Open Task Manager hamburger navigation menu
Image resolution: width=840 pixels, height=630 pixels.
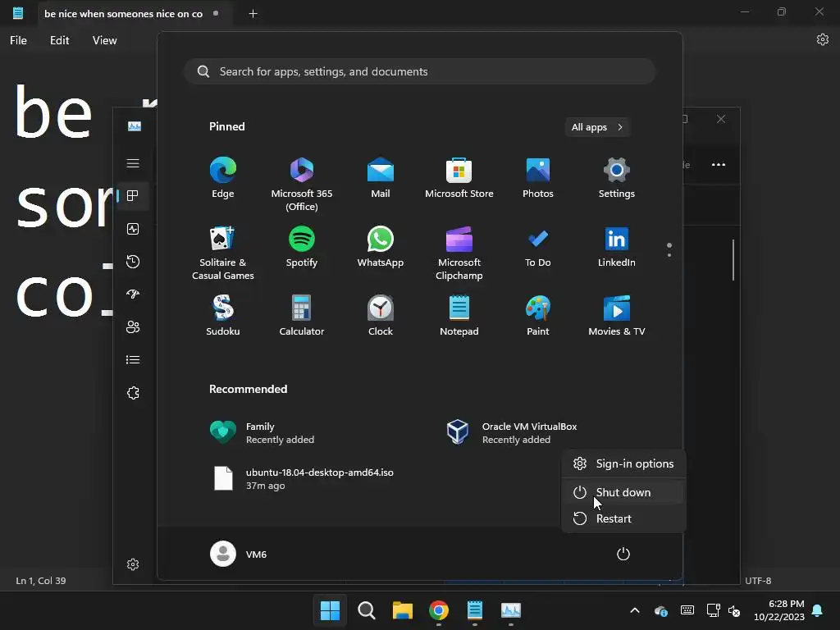pos(133,163)
